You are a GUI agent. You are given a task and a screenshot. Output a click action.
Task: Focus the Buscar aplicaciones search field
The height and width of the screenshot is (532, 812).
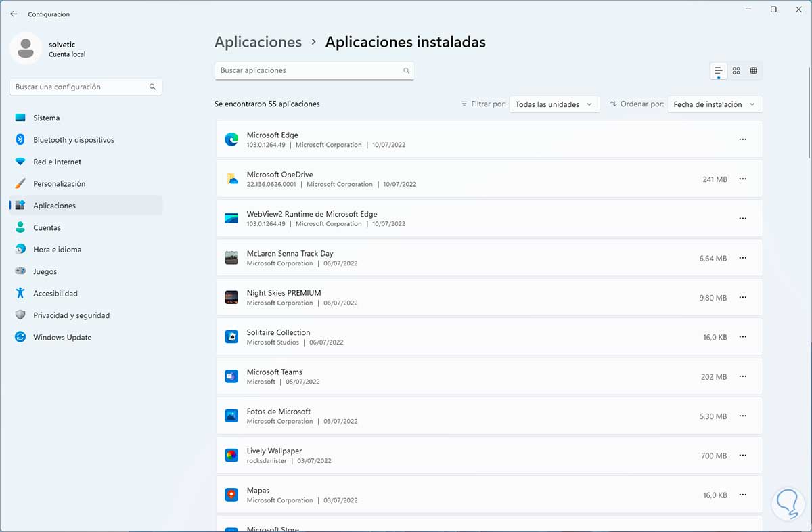[x=314, y=70]
